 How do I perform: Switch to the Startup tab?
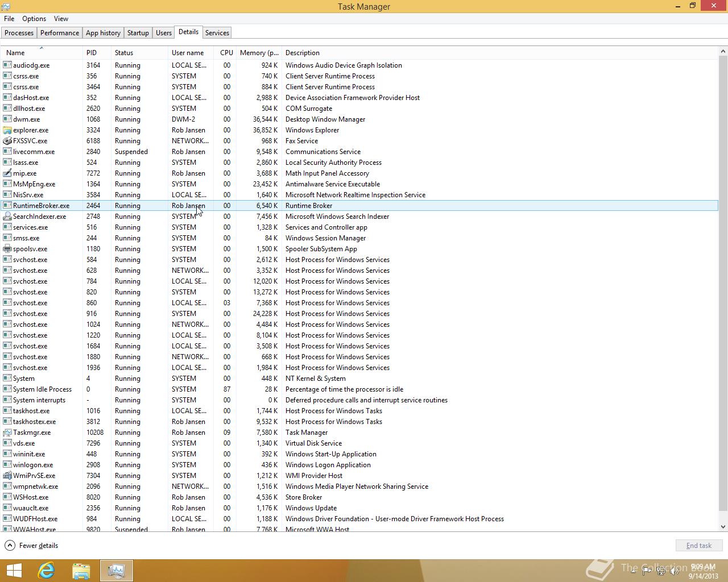[138, 33]
